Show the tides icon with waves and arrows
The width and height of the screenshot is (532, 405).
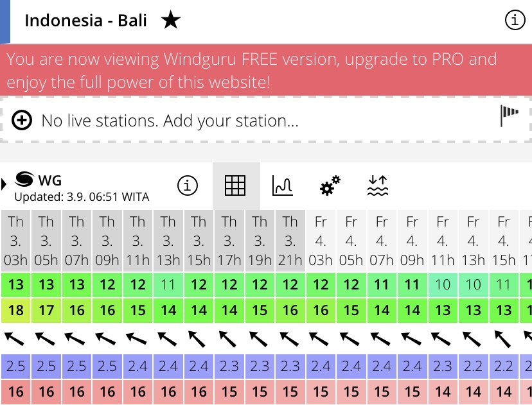(378, 185)
